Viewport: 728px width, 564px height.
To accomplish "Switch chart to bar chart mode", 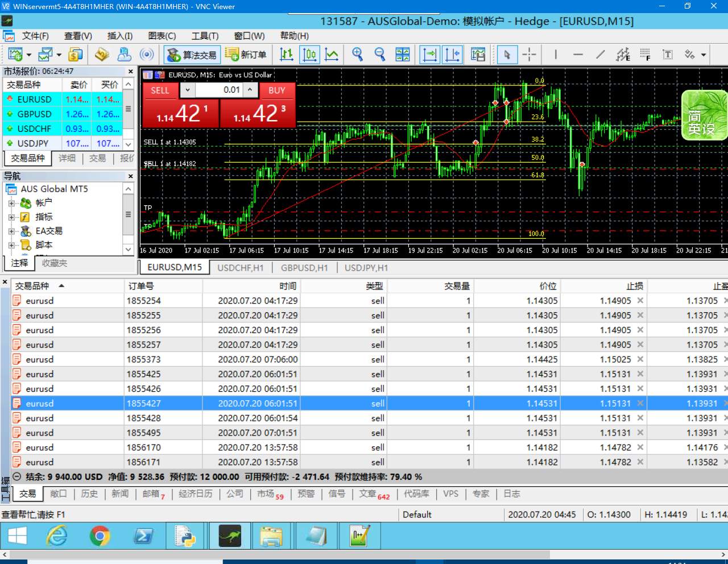I will tap(287, 55).
